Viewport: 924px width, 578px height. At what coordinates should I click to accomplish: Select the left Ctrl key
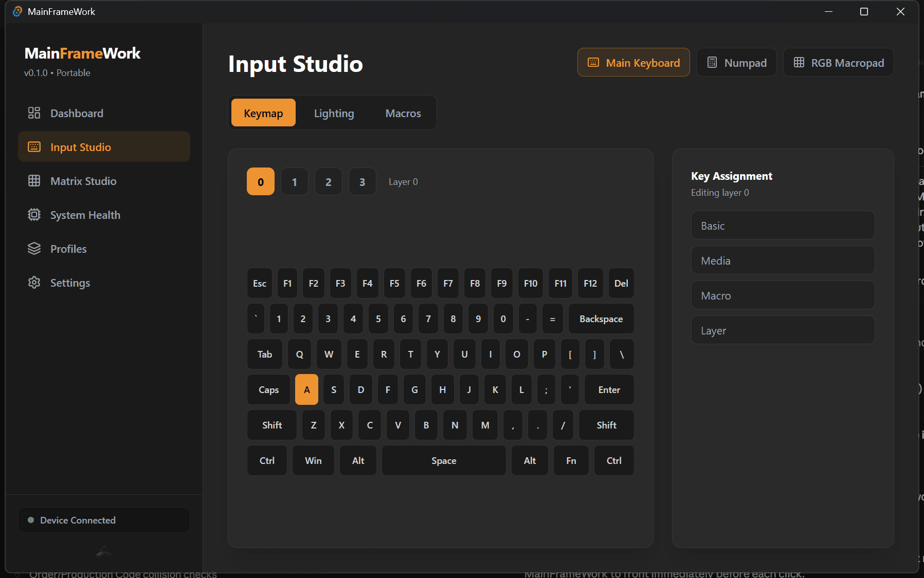pos(267,460)
